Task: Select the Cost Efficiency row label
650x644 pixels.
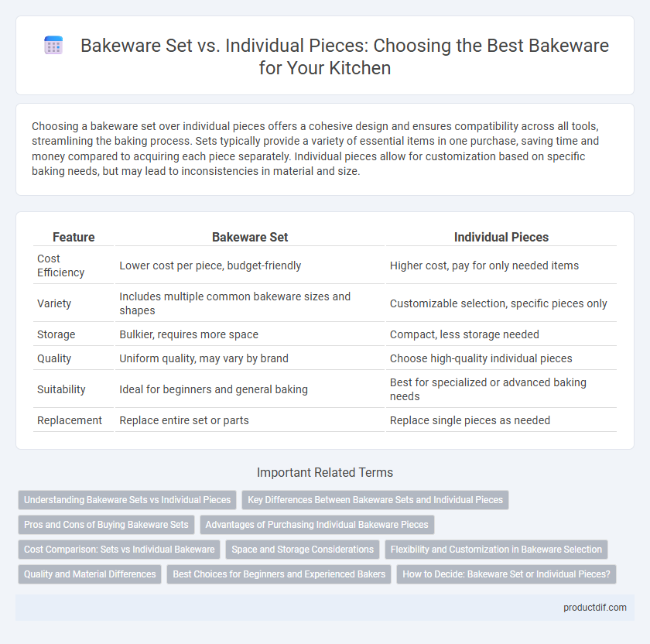Action: 60,265
